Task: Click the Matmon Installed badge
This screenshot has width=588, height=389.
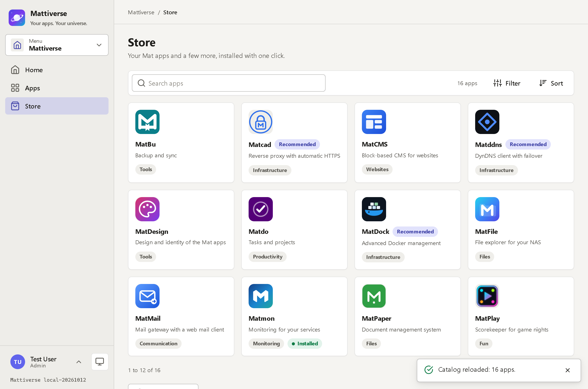Action: click(305, 344)
